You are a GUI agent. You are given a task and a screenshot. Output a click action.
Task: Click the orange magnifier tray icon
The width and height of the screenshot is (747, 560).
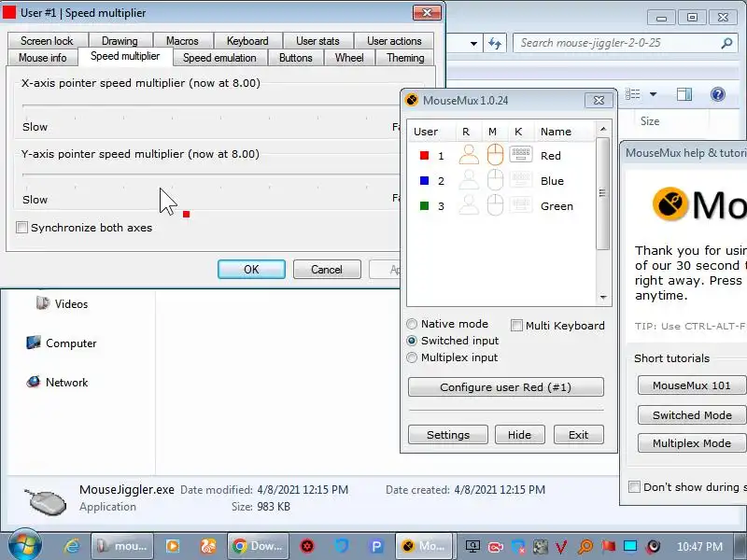click(585, 547)
